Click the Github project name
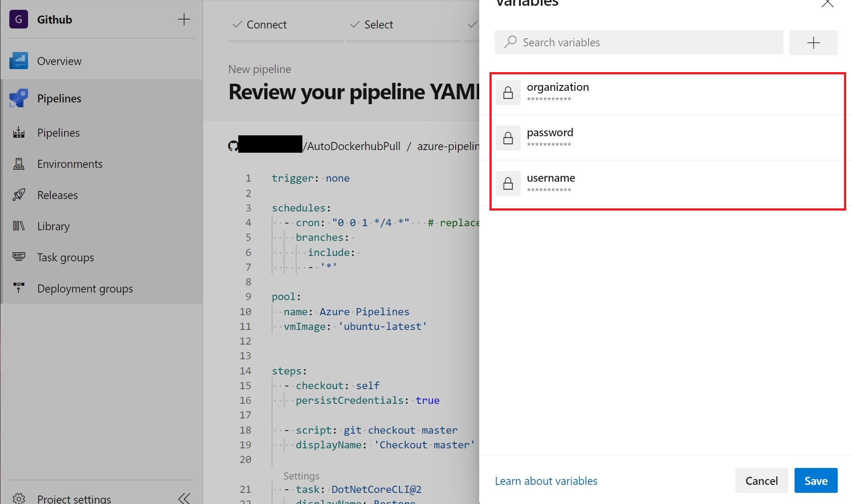 click(54, 20)
